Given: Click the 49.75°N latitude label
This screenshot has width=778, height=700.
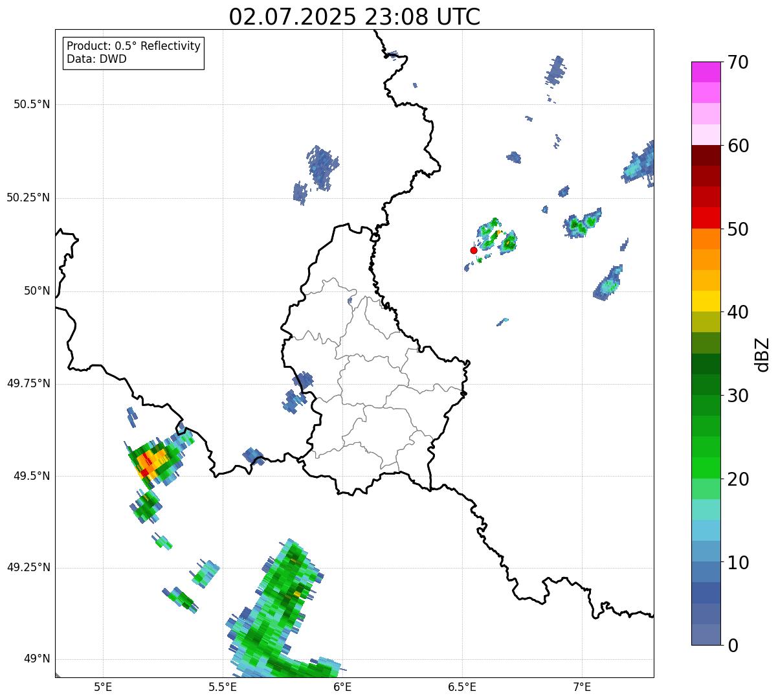Looking at the screenshot, I should tap(28, 383).
